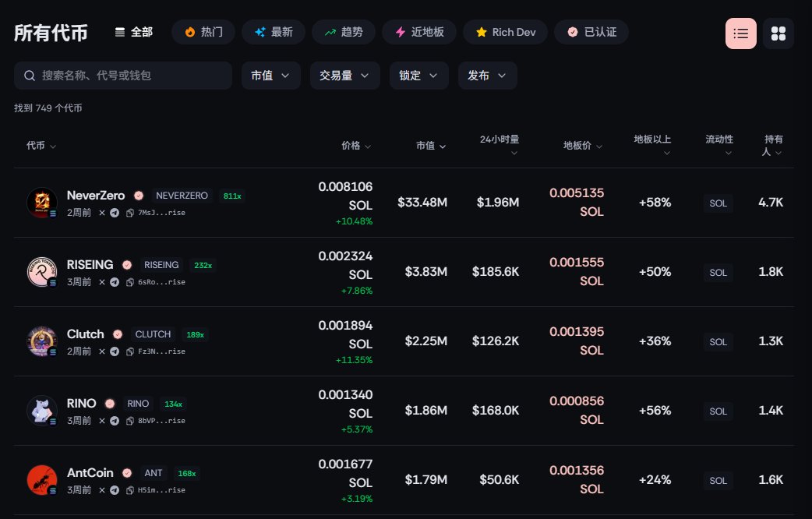The width and height of the screenshot is (812, 519).
Task: Copy RISEING address 6sRo...rise
Action: click(156, 282)
